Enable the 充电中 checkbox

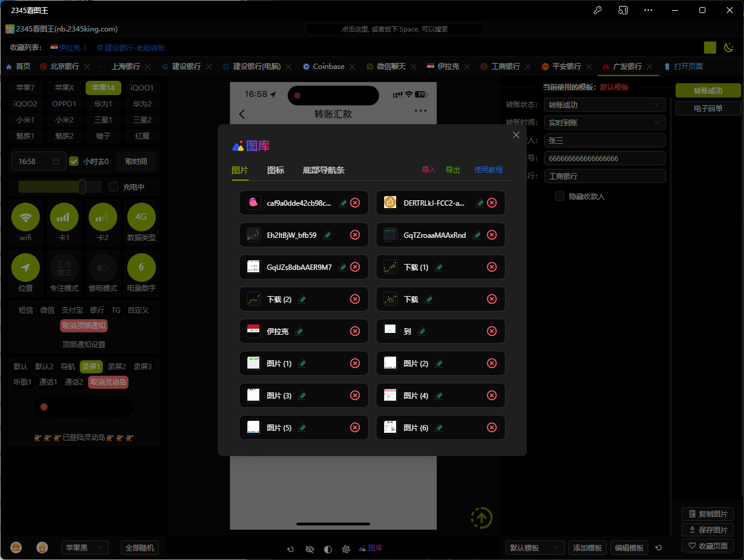pyautogui.click(x=114, y=187)
